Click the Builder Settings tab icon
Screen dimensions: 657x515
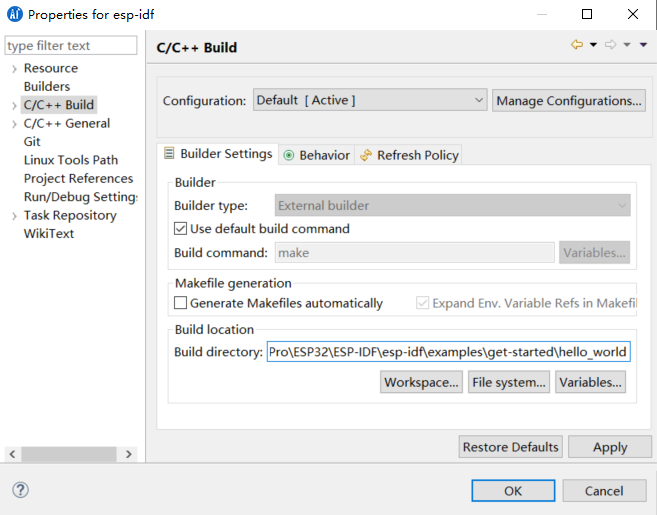click(x=169, y=154)
